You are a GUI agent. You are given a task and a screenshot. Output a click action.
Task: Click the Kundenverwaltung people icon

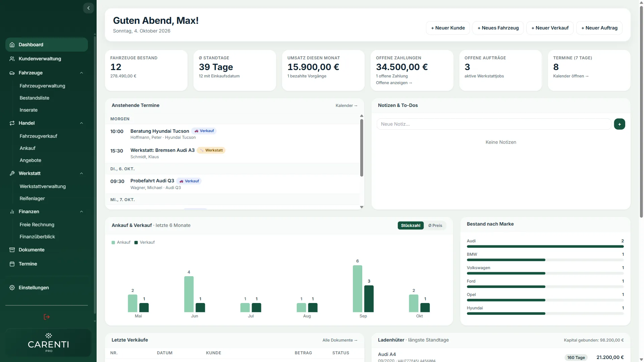click(x=12, y=59)
